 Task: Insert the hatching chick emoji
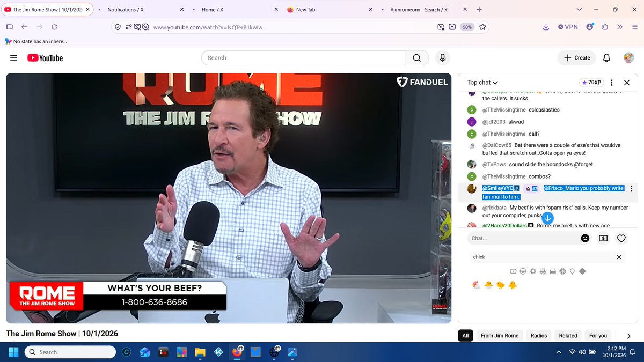pos(488,285)
